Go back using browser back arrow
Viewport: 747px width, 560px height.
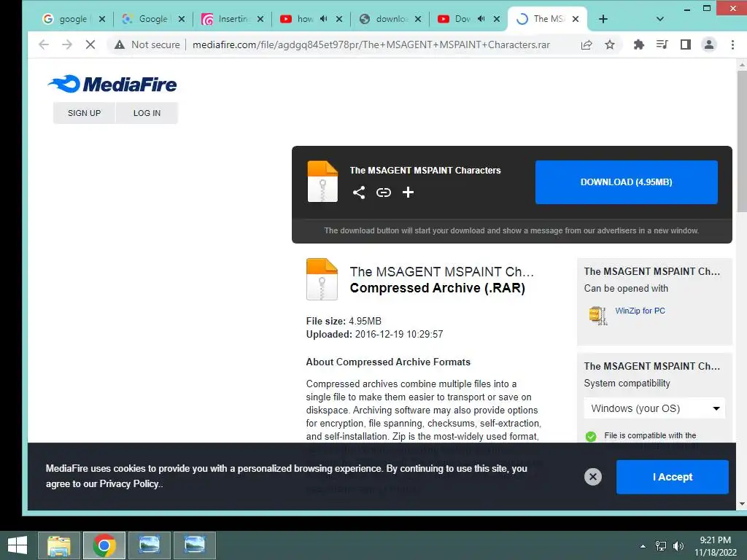[43, 44]
